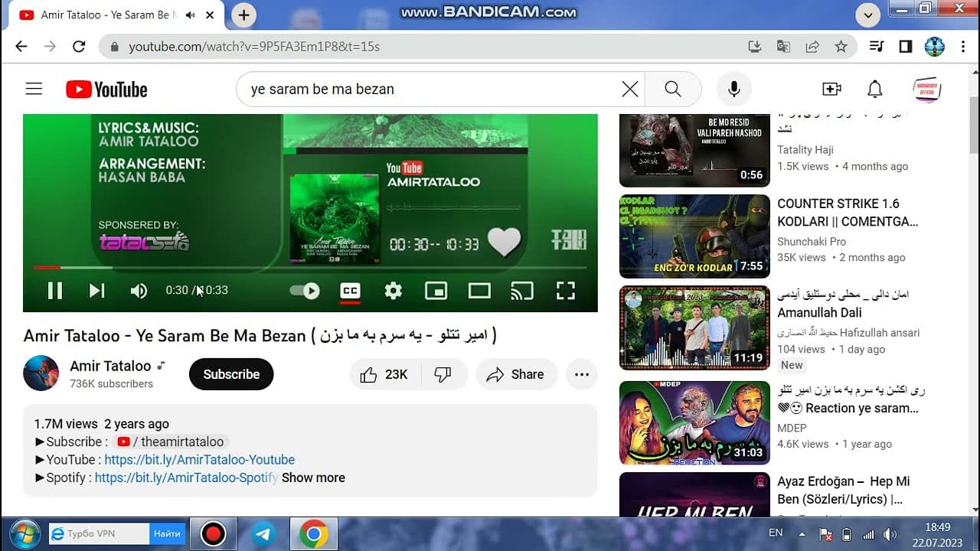The image size is (980, 551).
Task: Open the Windows Start menu
Action: pyautogui.click(x=25, y=533)
